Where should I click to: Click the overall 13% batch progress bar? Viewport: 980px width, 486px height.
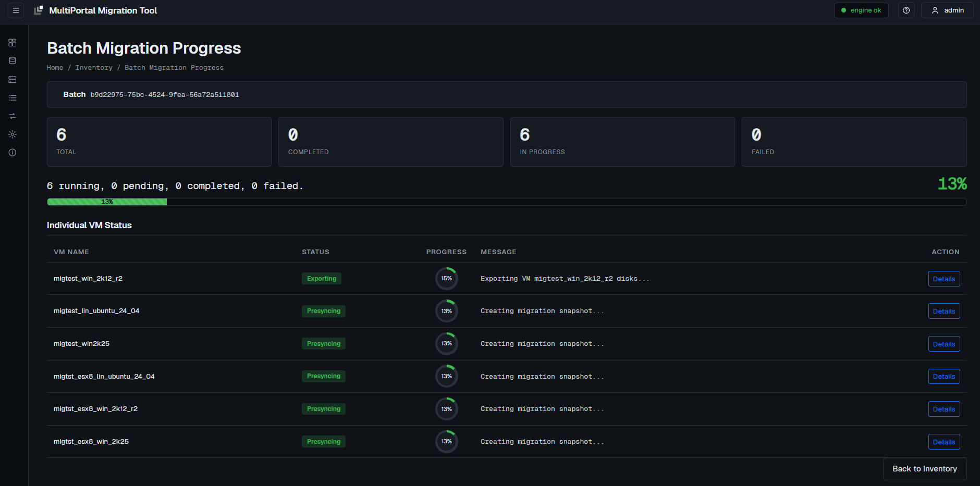(507, 202)
